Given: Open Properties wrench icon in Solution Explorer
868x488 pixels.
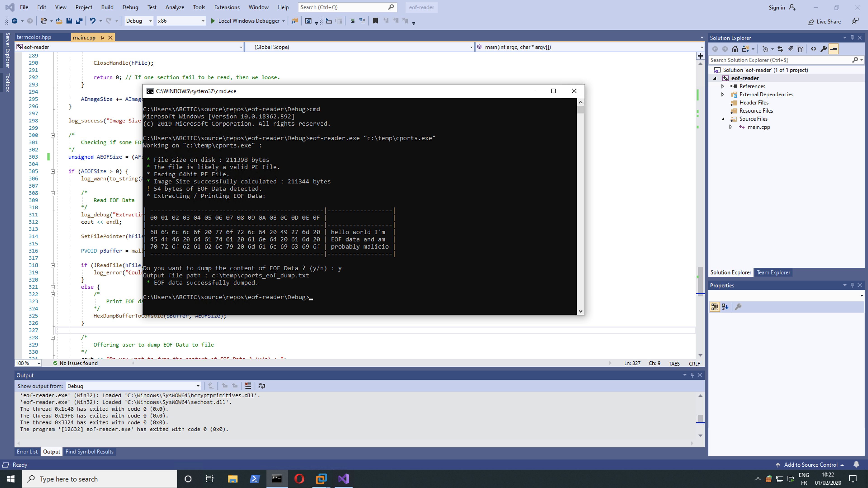Looking at the screenshot, I should pos(823,49).
